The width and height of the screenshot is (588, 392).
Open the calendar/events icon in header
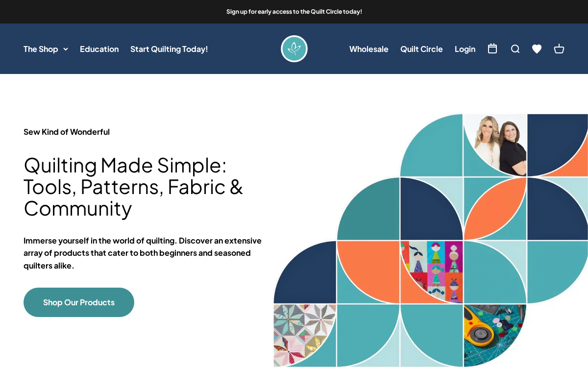[x=492, y=49]
